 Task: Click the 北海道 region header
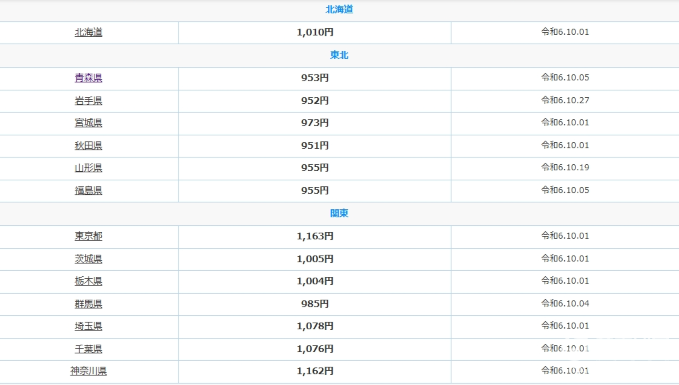[x=339, y=10]
